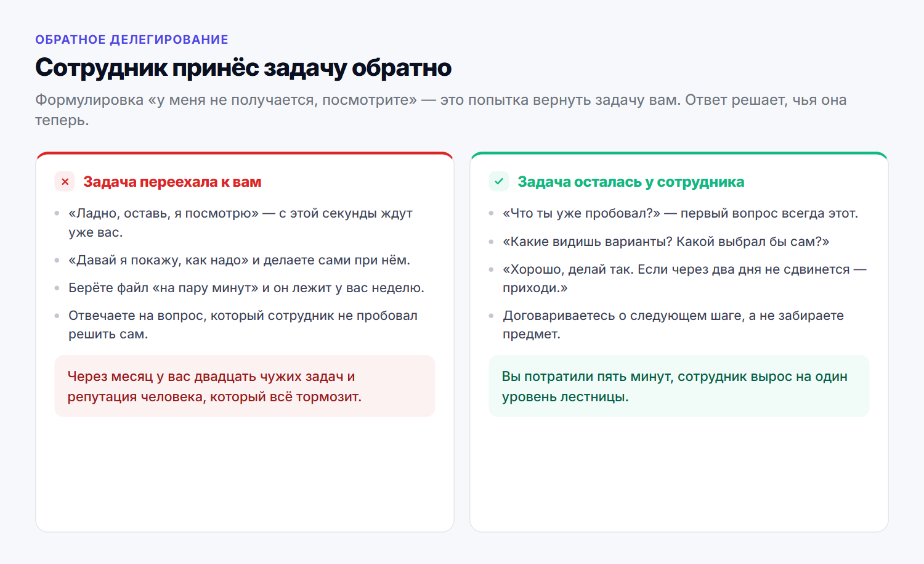This screenshot has width=924, height=564.
Task: Click the green heading «Задача осталась у сотрудника»
Action: (631, 182)
